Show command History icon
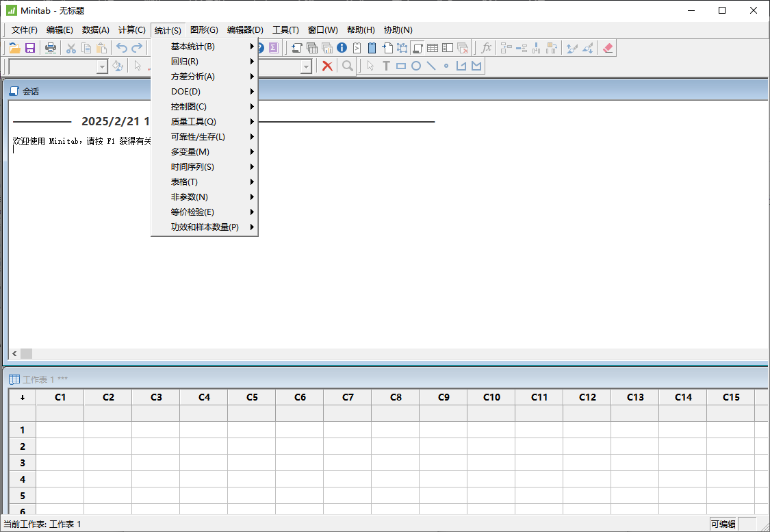Image resolution: width=770 pixels, height=532 pixels. coord(357,48)
